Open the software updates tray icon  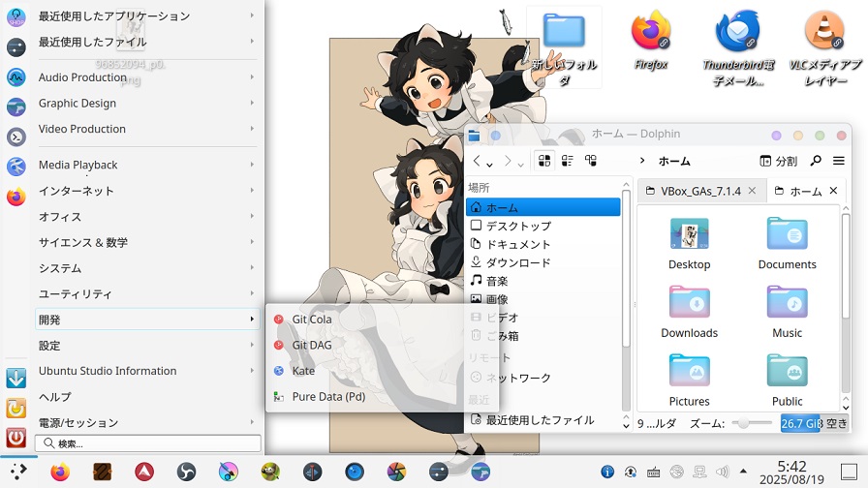pos(630,472)
